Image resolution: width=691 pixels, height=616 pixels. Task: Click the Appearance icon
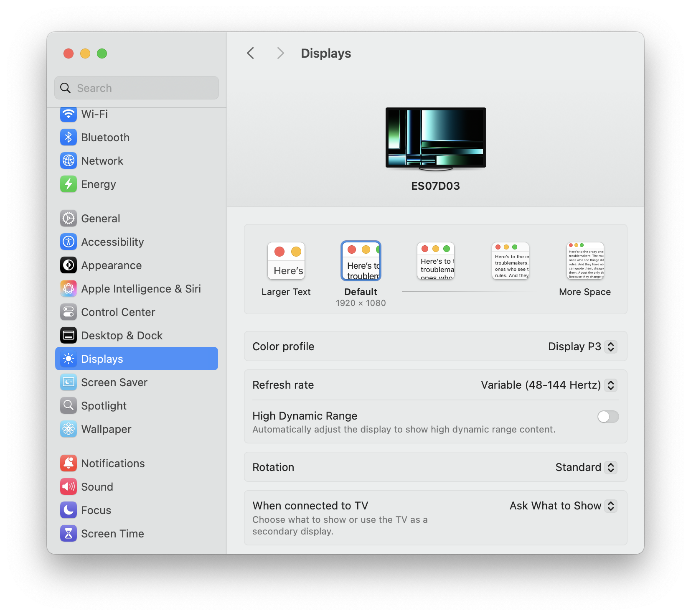69,265
